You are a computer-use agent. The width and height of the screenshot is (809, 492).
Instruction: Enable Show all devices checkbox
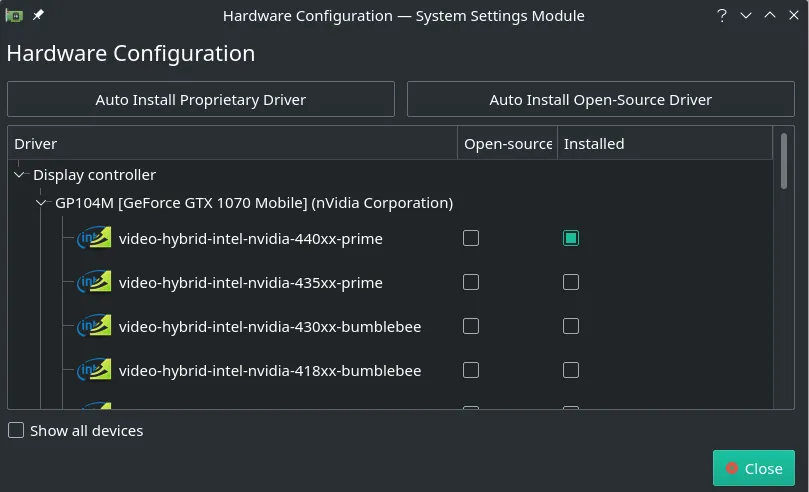16,431
